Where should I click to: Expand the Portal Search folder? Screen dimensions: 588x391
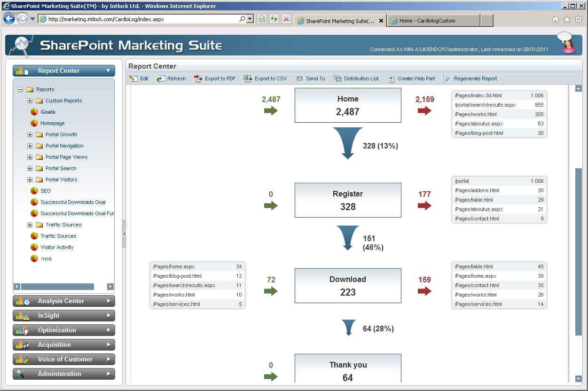(x=30, y=168)
